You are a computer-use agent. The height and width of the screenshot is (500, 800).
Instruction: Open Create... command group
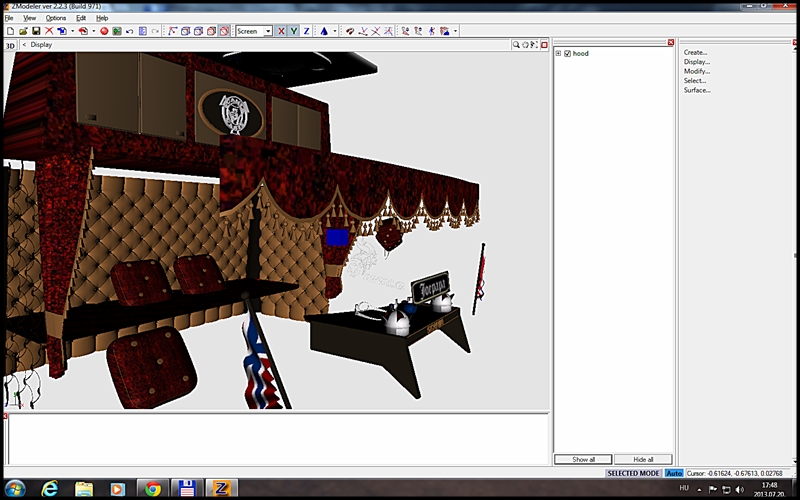point(695,52)
